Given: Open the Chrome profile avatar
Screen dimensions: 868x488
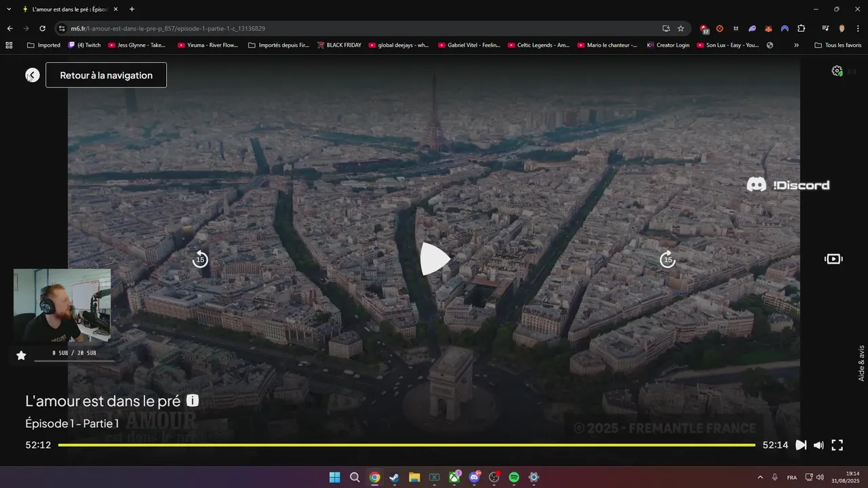Looking at the screenshot, I should coord(842,28).
